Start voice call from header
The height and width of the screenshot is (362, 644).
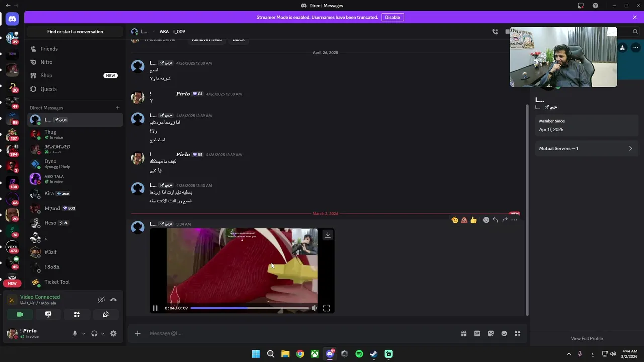pos(495,31)
